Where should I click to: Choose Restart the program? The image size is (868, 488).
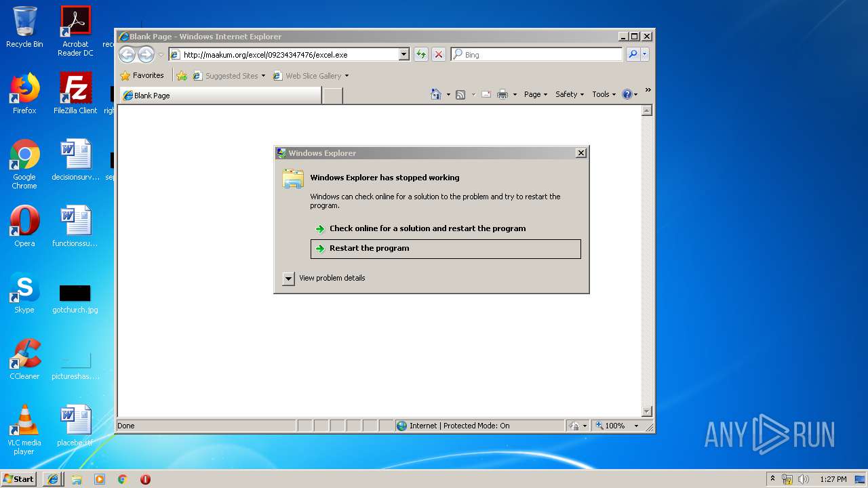pyautogui.click(x=446, y=248)
